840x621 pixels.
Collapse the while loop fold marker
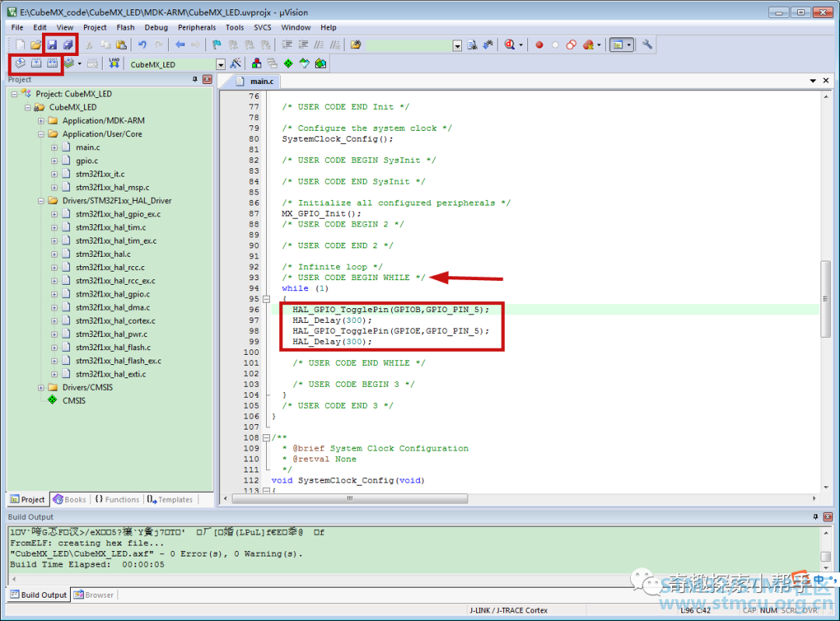266,299
